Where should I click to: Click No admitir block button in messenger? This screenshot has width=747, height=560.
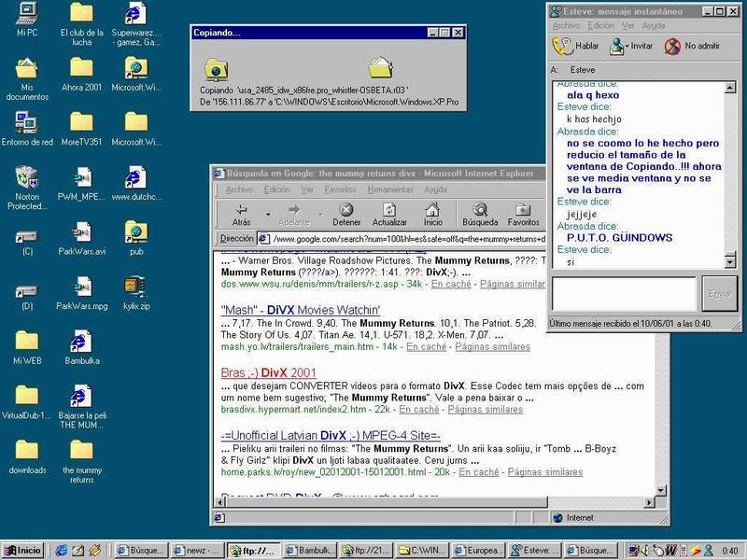pyautogui.click(x=692, y=46)
